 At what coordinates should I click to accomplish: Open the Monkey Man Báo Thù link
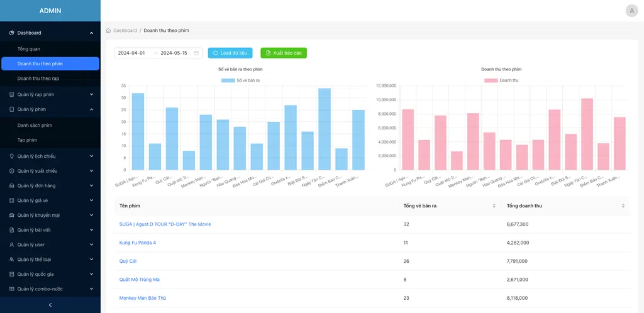click(143, 299)
